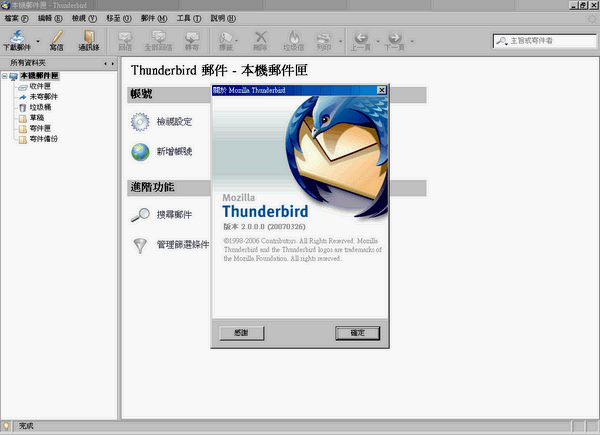Click the 新增帳號 globe icon
Image resolution: width=600 pixels, height=435 pixels.
click(x=140, y=152)
